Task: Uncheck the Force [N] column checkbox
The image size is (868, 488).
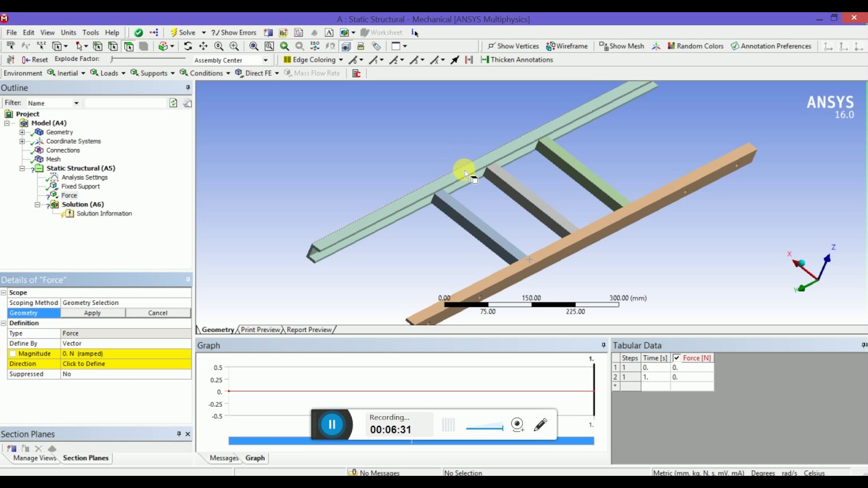Action: point(677,358)
